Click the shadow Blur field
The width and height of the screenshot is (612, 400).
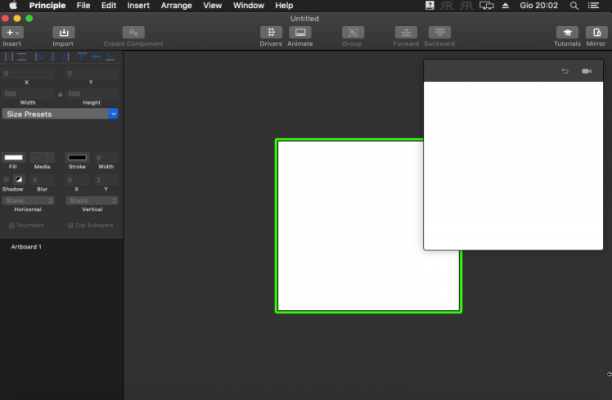click(42, 180)
